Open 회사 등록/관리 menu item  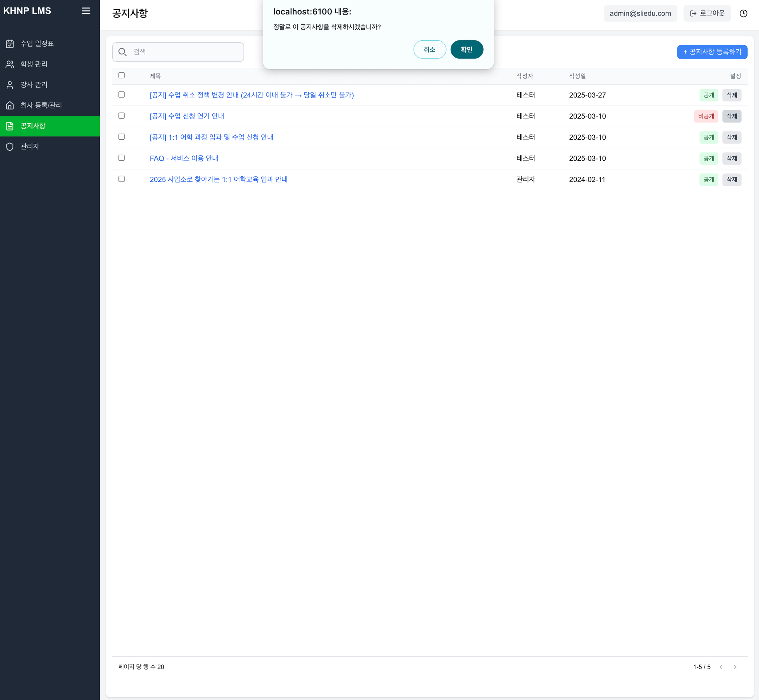50,105
